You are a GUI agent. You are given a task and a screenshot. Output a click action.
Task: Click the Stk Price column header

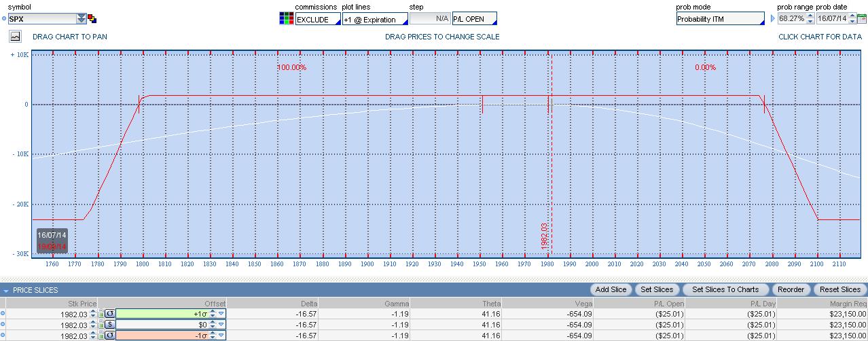(x=51, y=303)
